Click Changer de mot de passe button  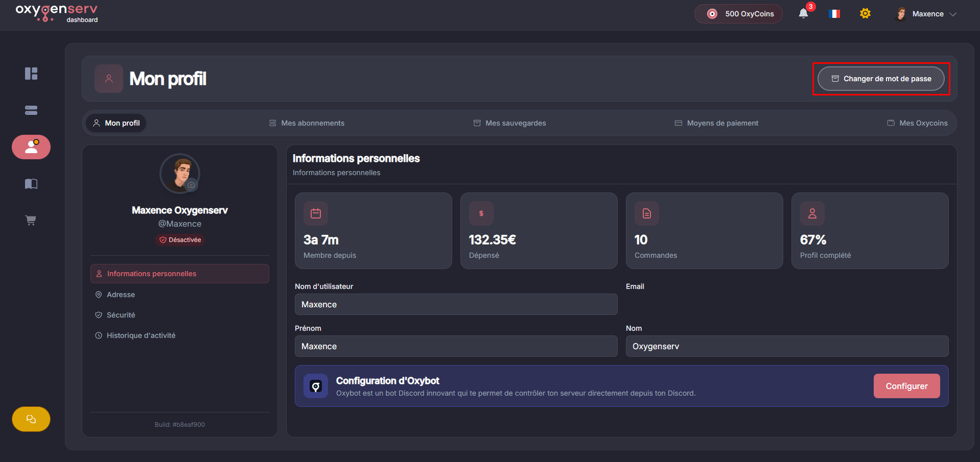[x=881, y=79]
